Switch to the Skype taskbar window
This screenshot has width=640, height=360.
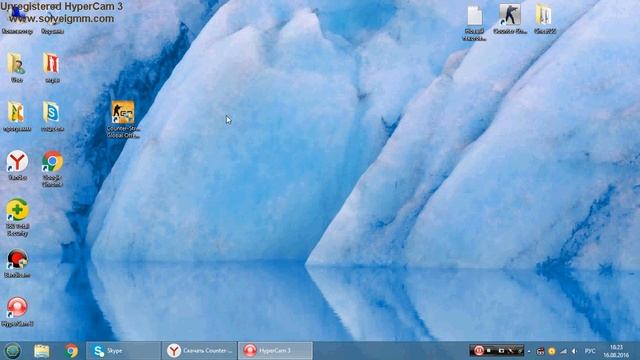coord(124,351)
